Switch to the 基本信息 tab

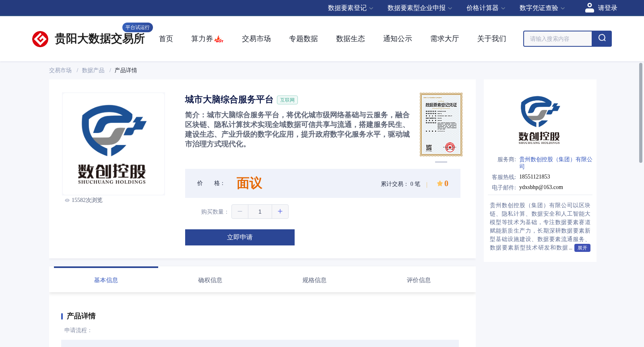[x=106, y=280]
